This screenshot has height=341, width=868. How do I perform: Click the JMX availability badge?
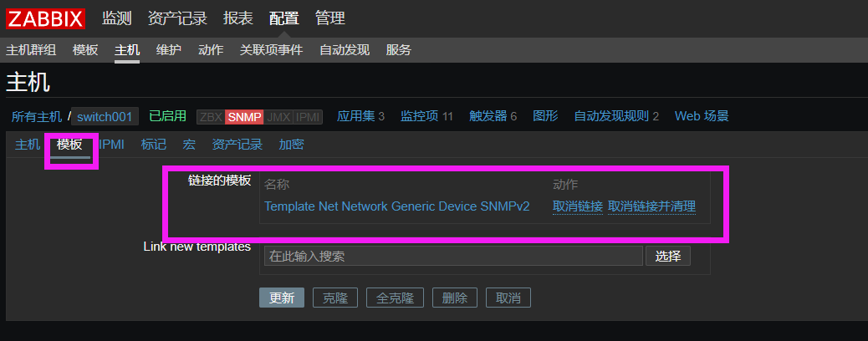278,117
